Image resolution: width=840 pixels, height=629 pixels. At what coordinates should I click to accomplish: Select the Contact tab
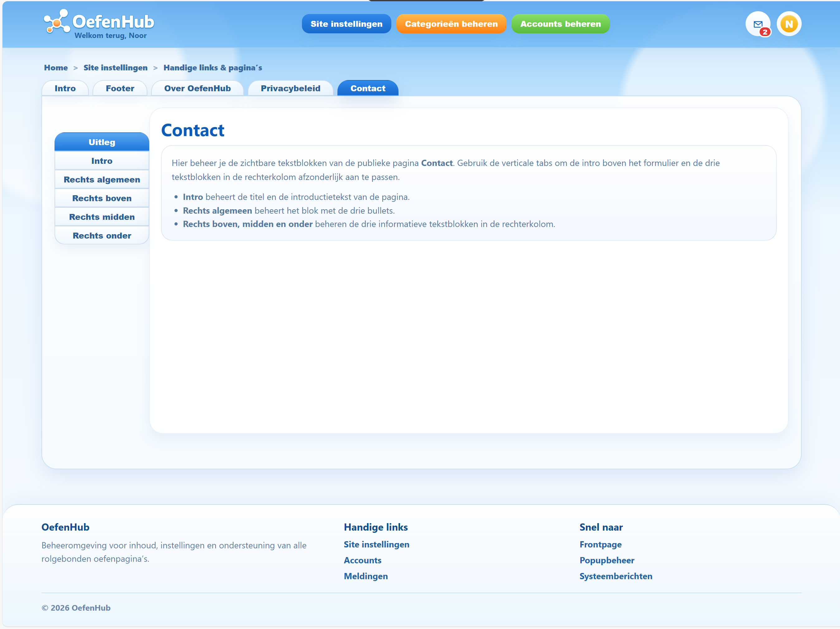[x=368, y=88]
